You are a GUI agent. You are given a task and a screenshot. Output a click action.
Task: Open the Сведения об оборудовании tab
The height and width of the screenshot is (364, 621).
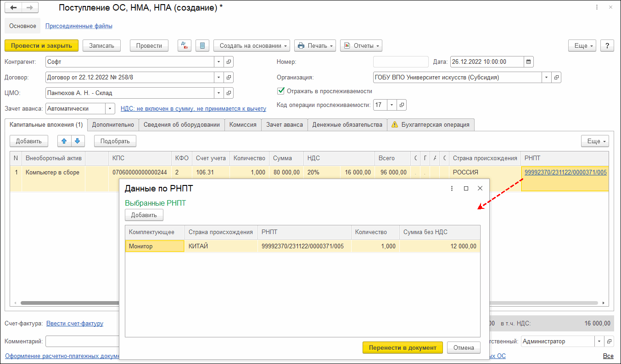[x=182, y=124]
